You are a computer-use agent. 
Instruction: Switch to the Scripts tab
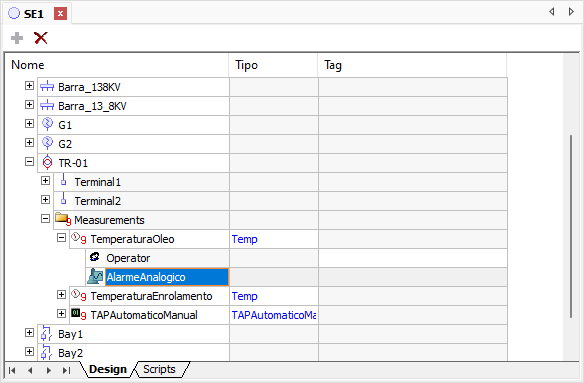[159, 369]
